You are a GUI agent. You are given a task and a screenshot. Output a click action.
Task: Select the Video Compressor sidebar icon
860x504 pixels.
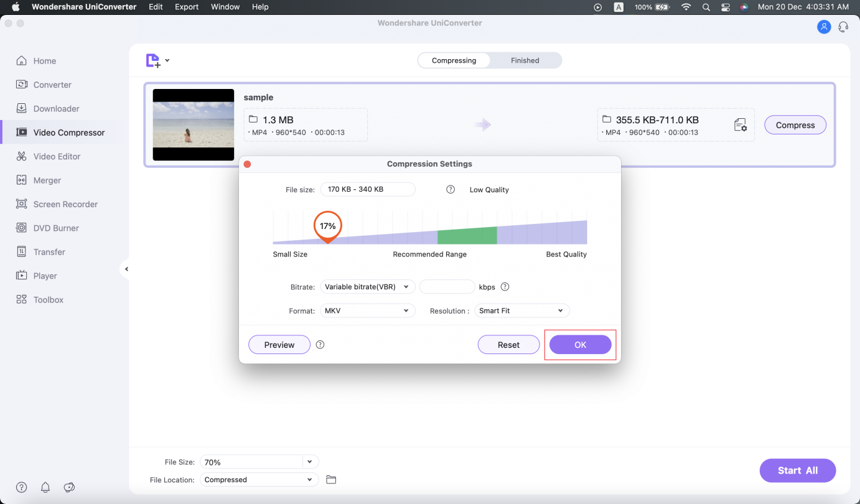(22, 133)
